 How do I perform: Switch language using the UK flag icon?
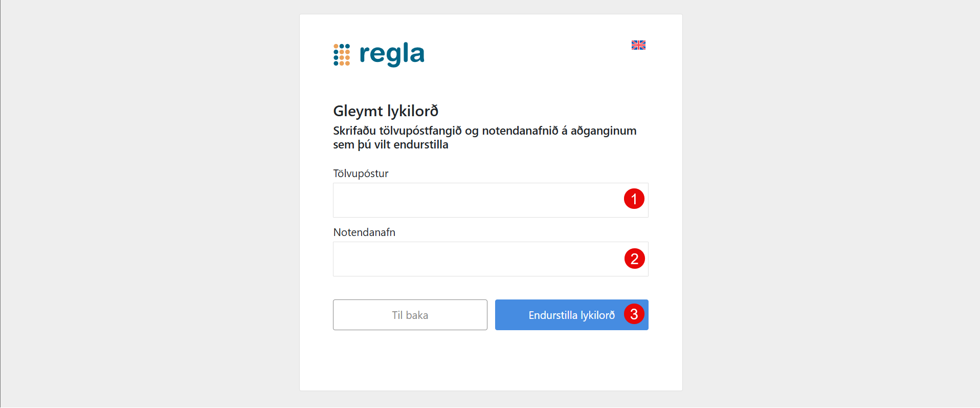pyautogui.click(x=638, y=45)
